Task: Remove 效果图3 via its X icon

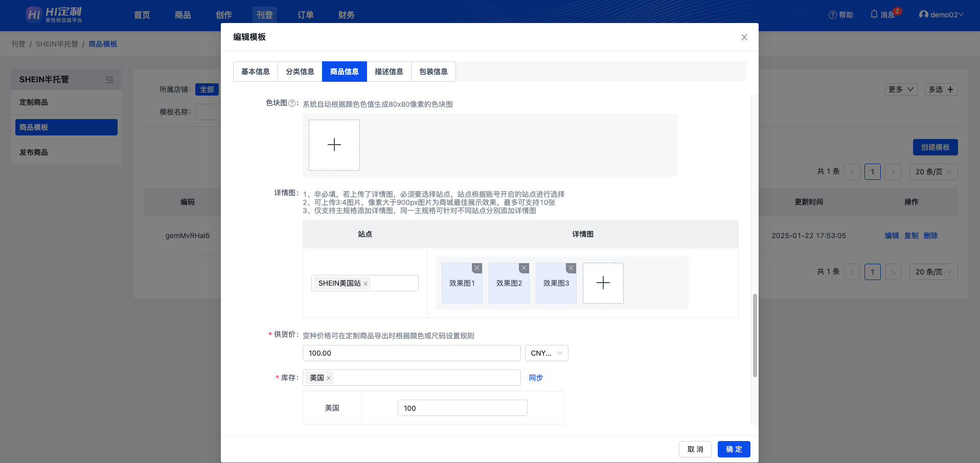Action: point(571,268)
